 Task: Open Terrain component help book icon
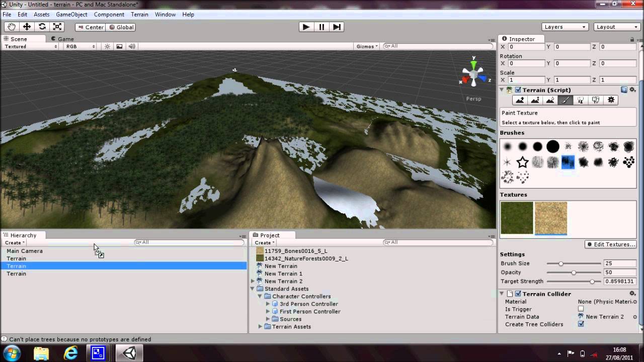coord(624,90)
